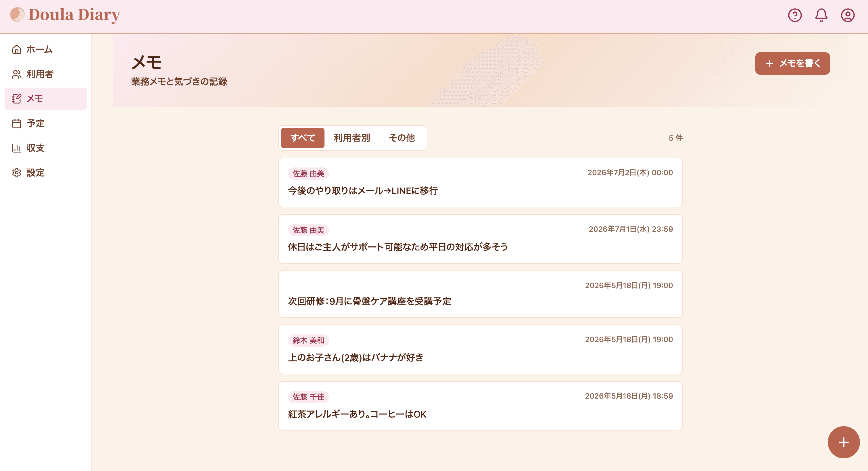Click the 5 件 count label
The height and width of the screenshot is (471, 868).
pyautogui.click(x=676, y=138)
